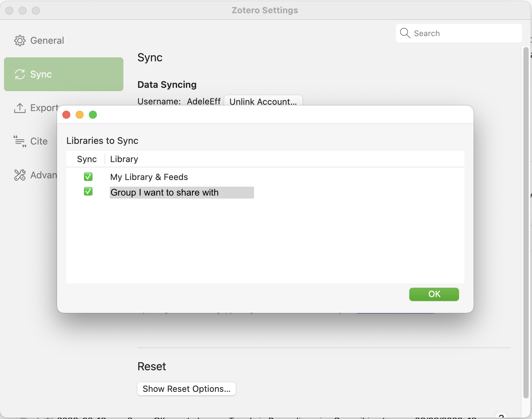
Task: Click the Sync column header
Action: [x=86, y=159]
